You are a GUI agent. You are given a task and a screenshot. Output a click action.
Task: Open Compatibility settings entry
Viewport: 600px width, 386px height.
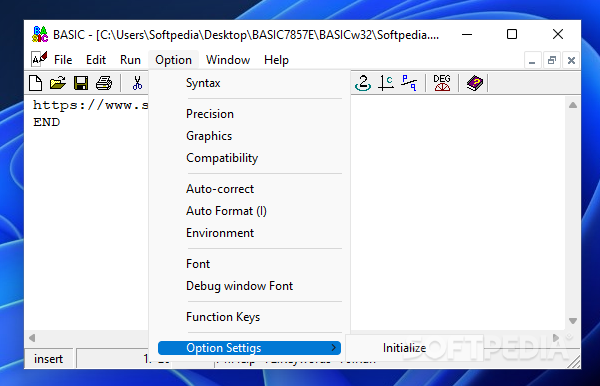[249, 158]
